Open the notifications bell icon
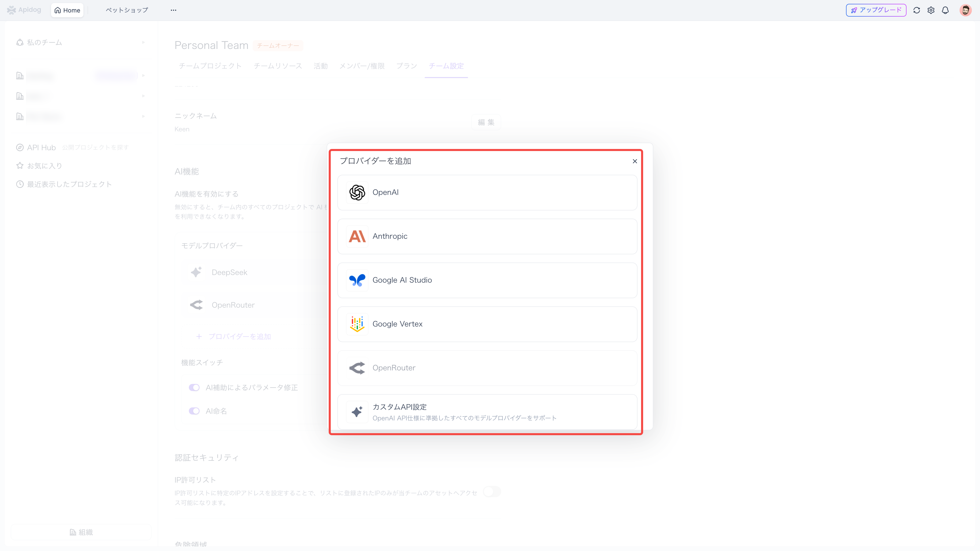Screen dimensions: 980x551 click(945, 10)
